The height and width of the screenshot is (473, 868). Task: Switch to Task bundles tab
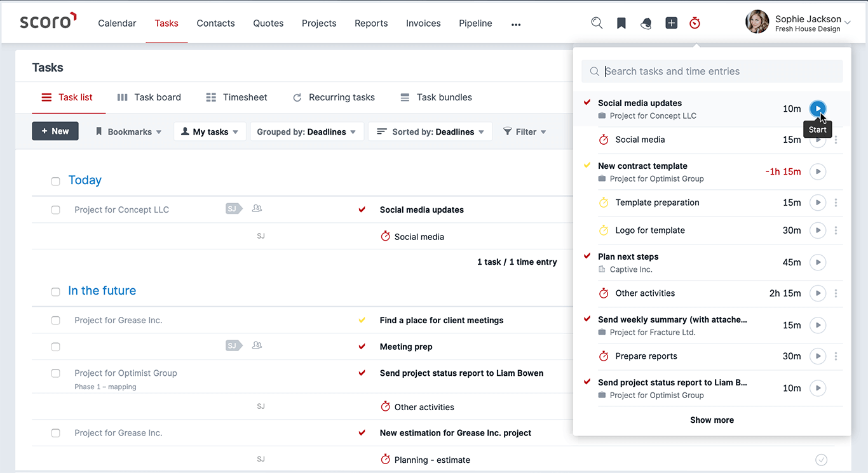coord(436,97)
